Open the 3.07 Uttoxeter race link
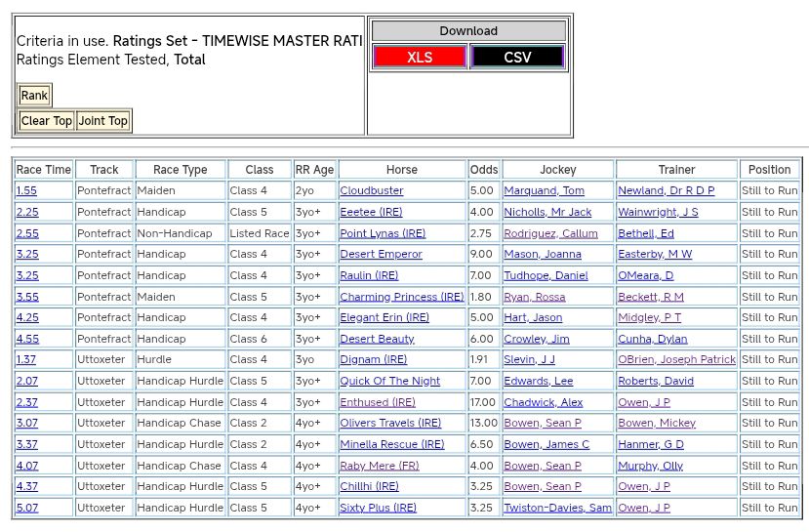This screenshot has width=809, height=532. tap(27, 424)
